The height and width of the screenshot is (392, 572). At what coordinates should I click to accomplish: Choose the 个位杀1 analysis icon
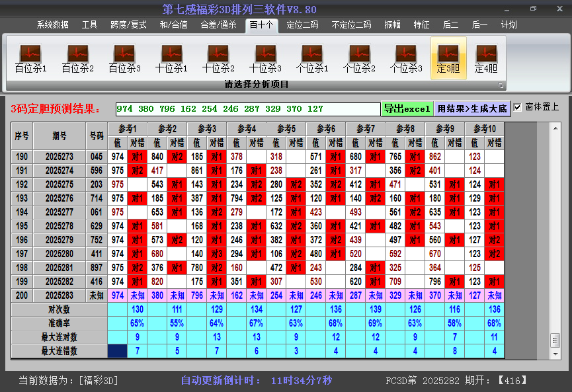(312, 58)
